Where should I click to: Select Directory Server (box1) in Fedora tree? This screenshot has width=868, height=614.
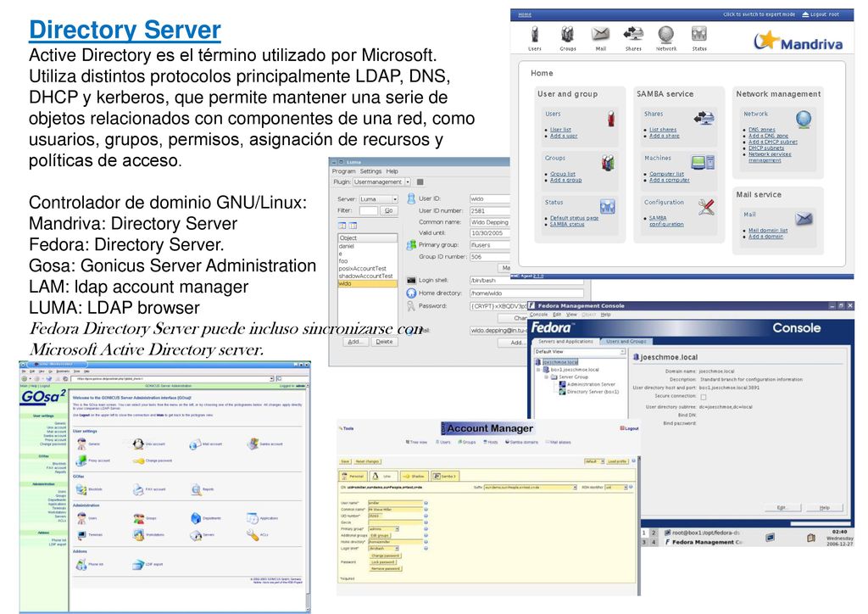click(593, 392)
